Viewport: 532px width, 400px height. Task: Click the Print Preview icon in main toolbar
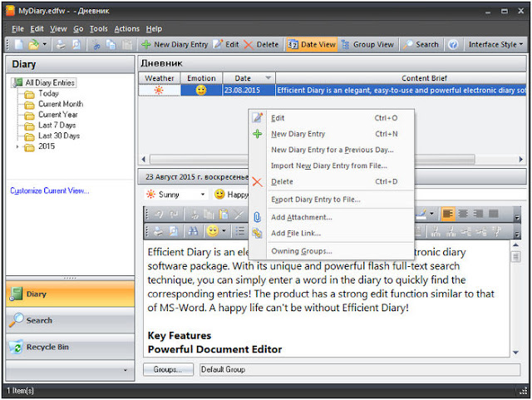point(76,44)
